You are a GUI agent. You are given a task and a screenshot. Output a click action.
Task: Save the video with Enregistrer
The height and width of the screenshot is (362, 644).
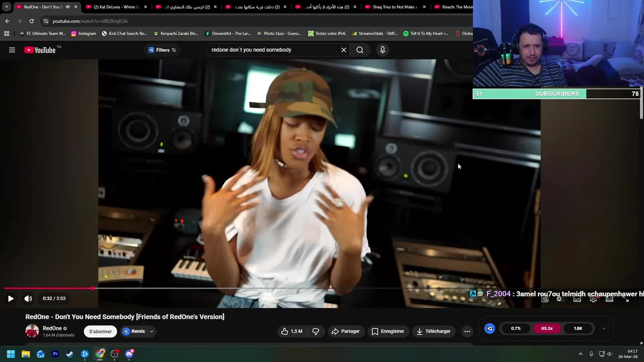pyautogui.click(x=387, y=331)
